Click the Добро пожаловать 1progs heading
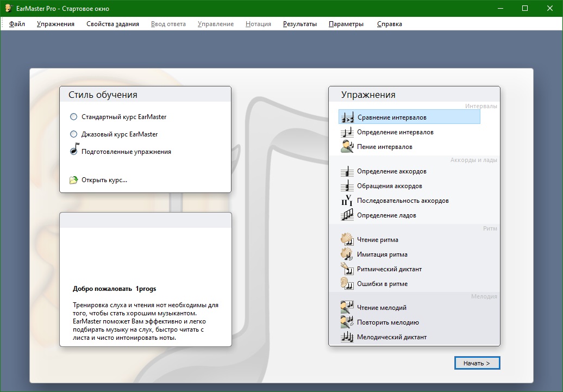 [x=115, y=289]
